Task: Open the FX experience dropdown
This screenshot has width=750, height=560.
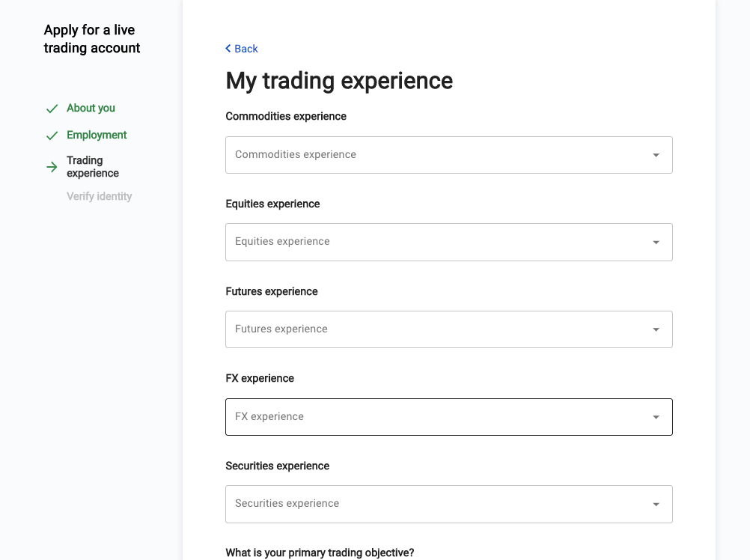Action: click(448, 417)
